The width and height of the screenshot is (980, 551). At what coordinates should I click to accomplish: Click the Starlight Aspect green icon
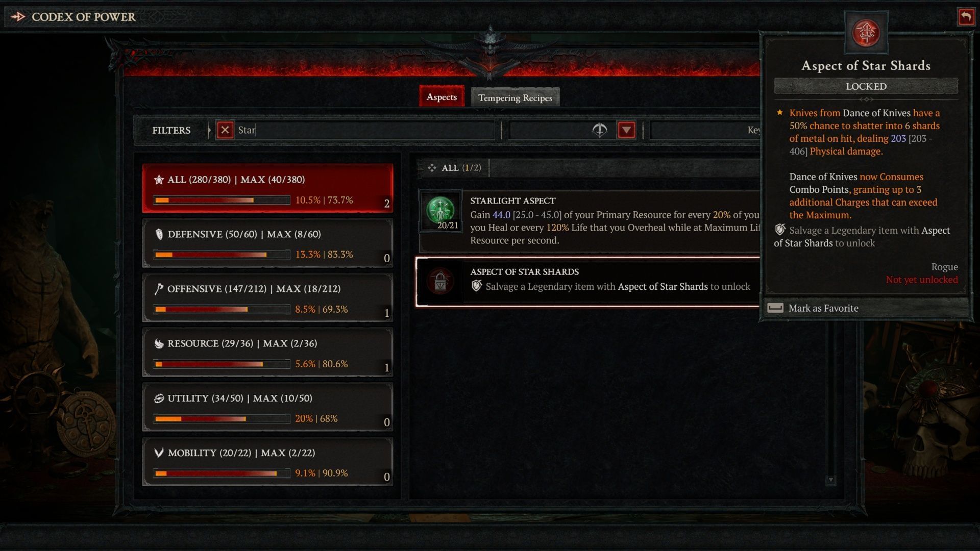coord(440,210)
